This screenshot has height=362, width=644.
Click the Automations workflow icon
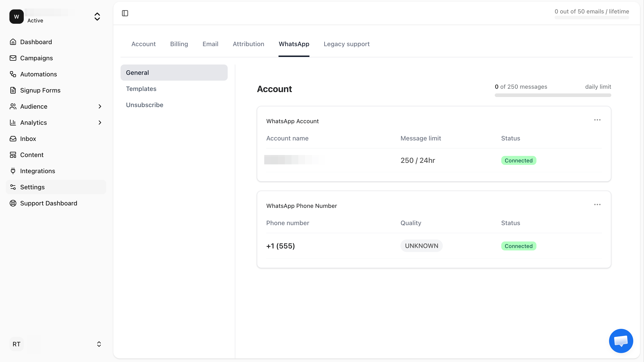13,74
